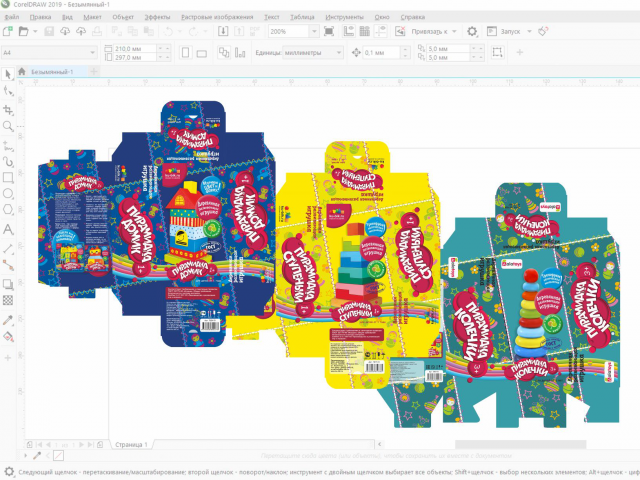Viewport: 640px width, 480px height.
Task: Click the Print icon
Action: coord(97,31)
